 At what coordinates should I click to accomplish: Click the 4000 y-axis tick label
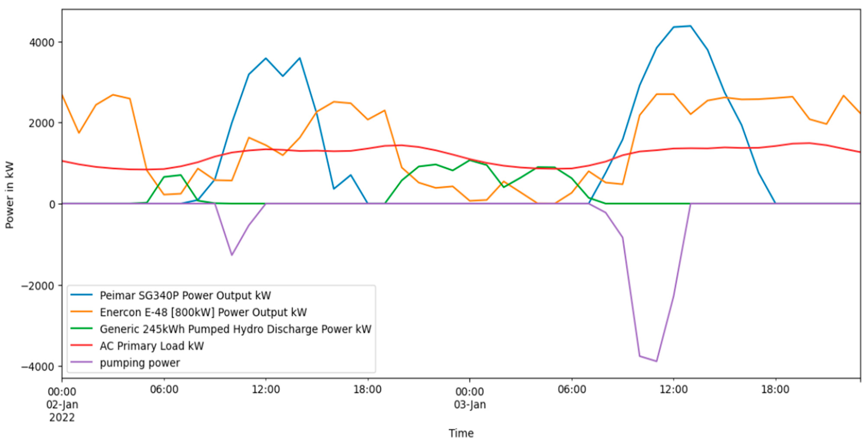(x=41, y=42)
